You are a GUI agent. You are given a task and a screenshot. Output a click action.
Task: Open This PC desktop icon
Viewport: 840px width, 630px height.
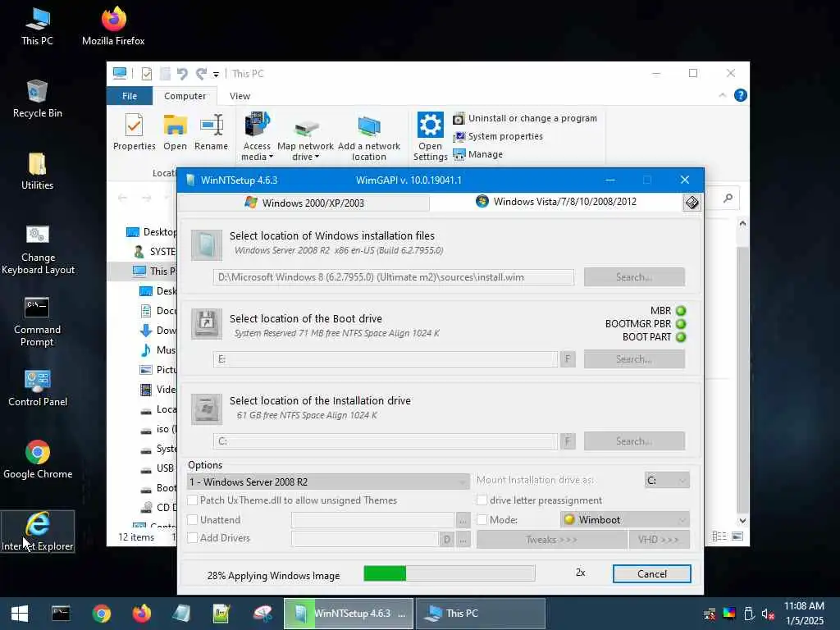coord(37,26)
